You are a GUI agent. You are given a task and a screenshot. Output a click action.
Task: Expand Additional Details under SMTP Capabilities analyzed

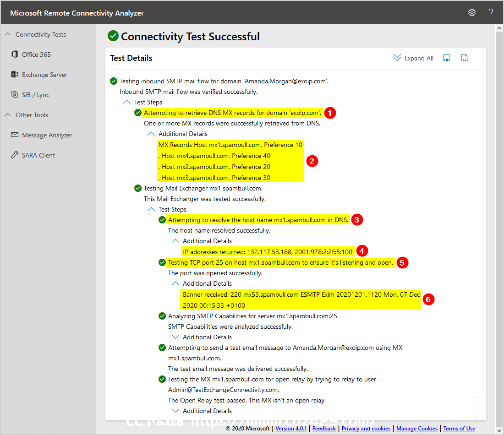[175, 337]
